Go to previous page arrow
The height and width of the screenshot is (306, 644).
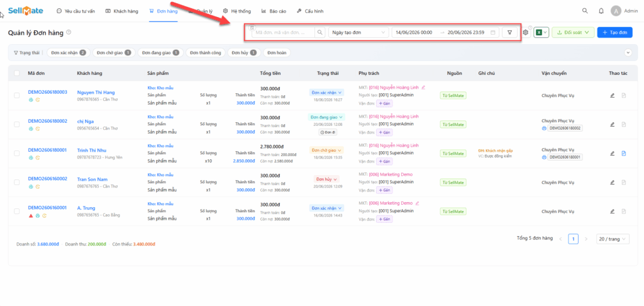pyautogui.click(x=560, y=239)
